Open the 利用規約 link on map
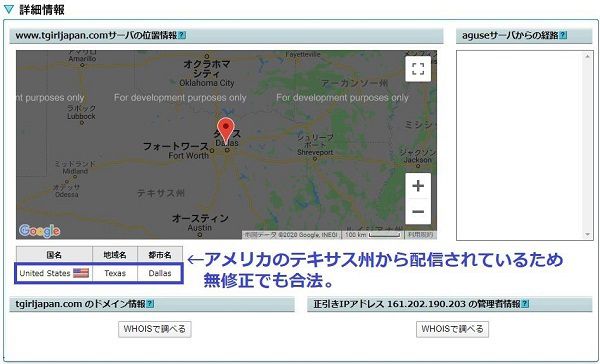The image size is (600, 364). point(420,235)
